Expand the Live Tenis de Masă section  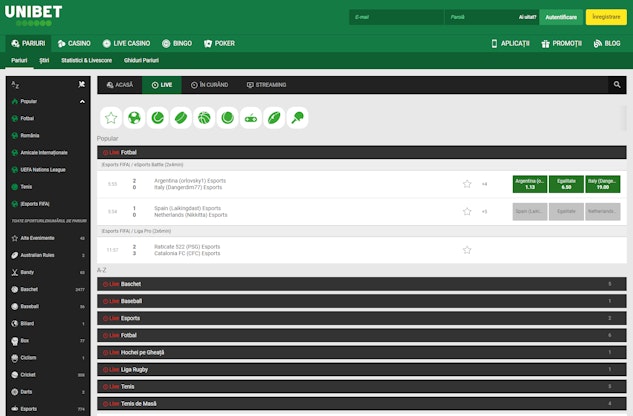point(362,403)
